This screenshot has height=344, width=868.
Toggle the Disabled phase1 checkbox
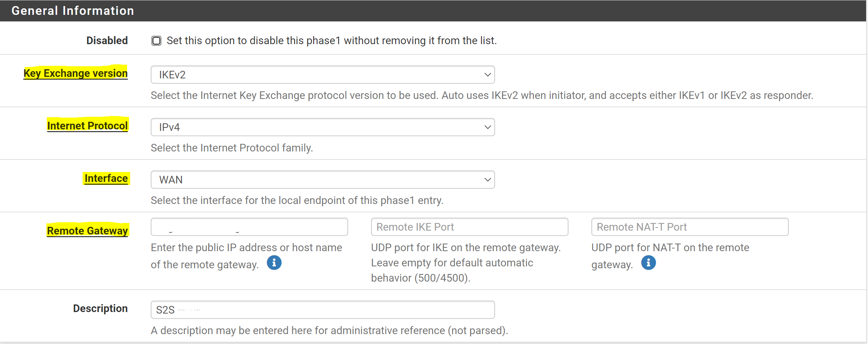point(156,41)
